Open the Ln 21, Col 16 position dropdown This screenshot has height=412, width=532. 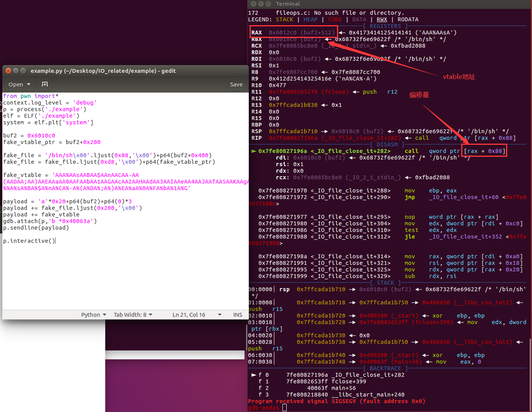click(197, 315)
